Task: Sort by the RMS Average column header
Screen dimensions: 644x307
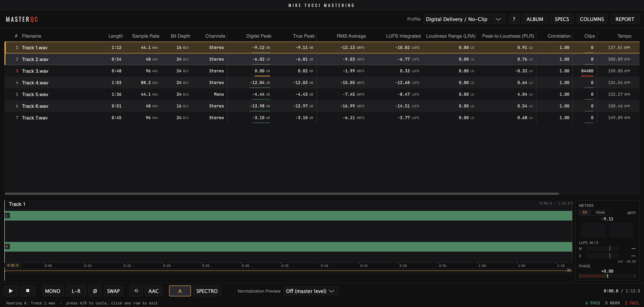Action: [351, 36]
